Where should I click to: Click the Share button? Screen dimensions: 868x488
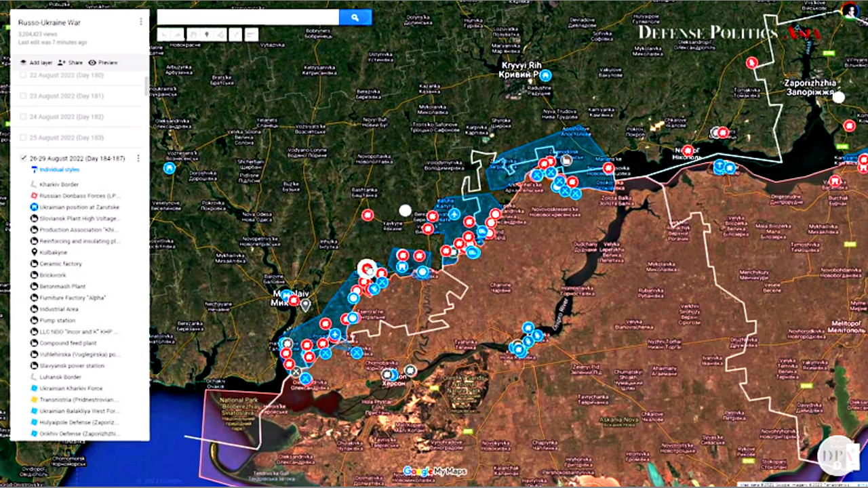coord(70,62)
